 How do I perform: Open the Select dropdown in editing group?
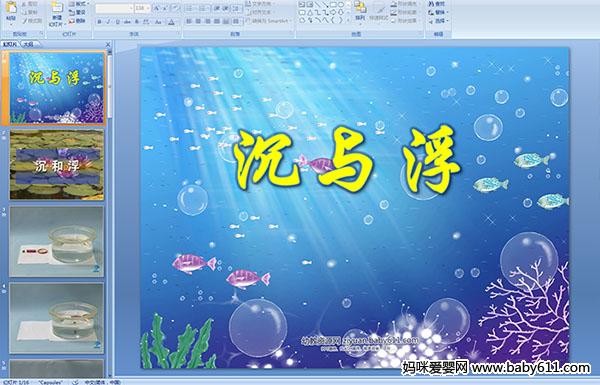click(438, 21)
